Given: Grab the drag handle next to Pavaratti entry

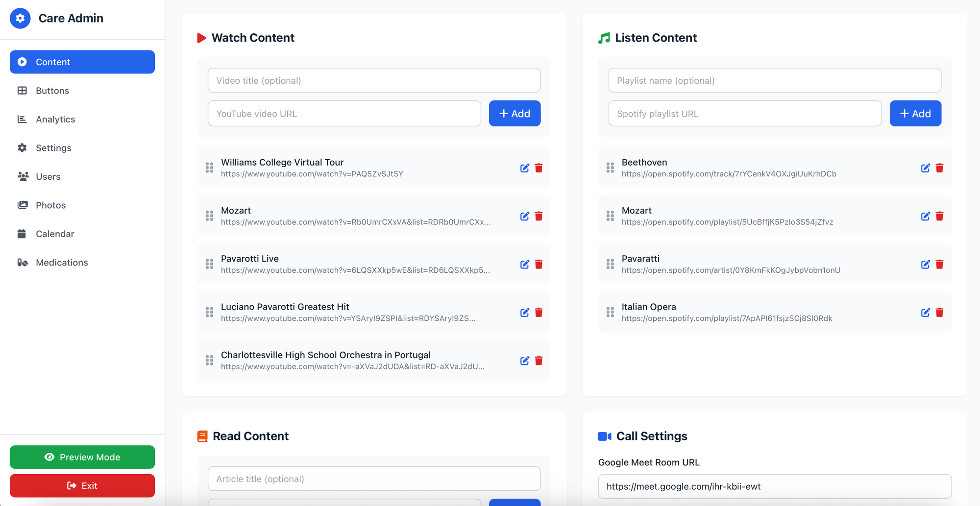Looking at the screenshot, I should (x=610, y=264).
